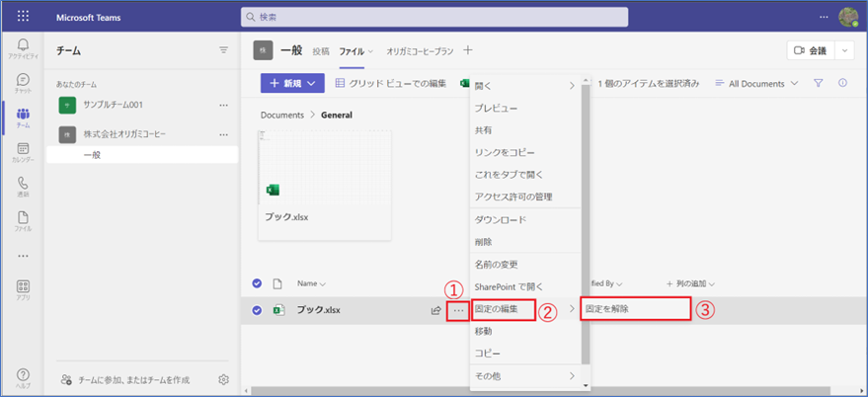Click the share icon on ブック.xlsx row
Image resolution: width=868 pixels, height=397 pixels.
(x=435, y=310)
